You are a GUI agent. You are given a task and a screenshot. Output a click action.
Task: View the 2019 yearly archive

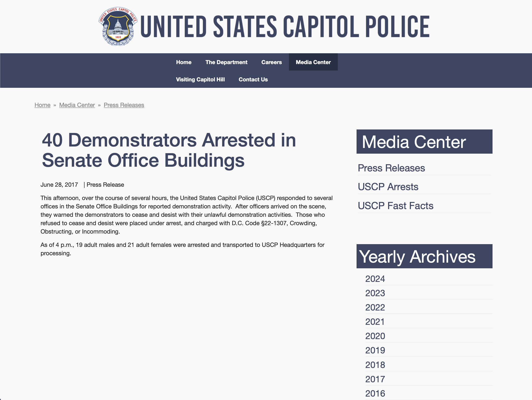pyautogui.click(x=375, y=350)
